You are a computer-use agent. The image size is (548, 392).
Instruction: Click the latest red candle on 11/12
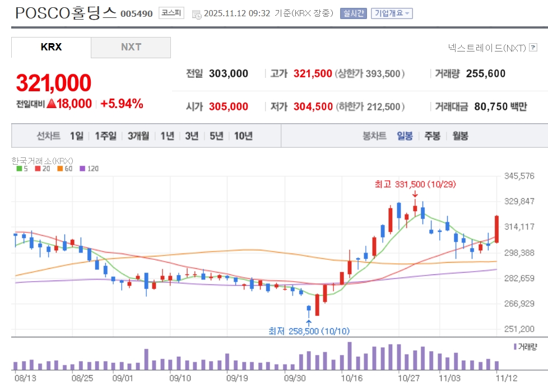[x=496, y=229]
